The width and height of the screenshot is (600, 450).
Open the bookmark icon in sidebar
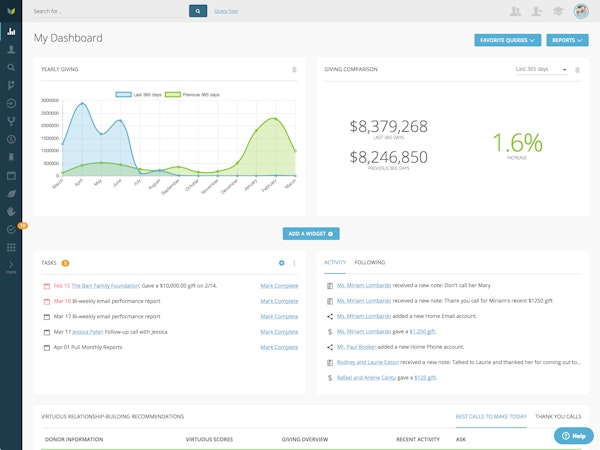[x=11, y=156]
